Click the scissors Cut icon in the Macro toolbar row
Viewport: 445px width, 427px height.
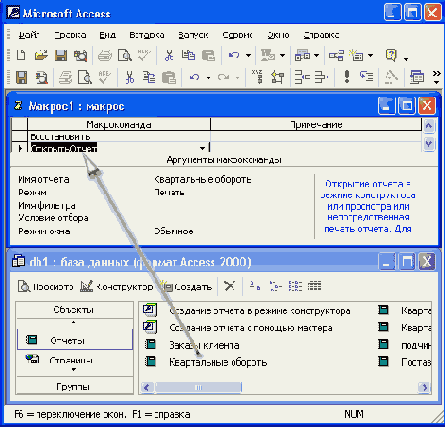point(130,77)
